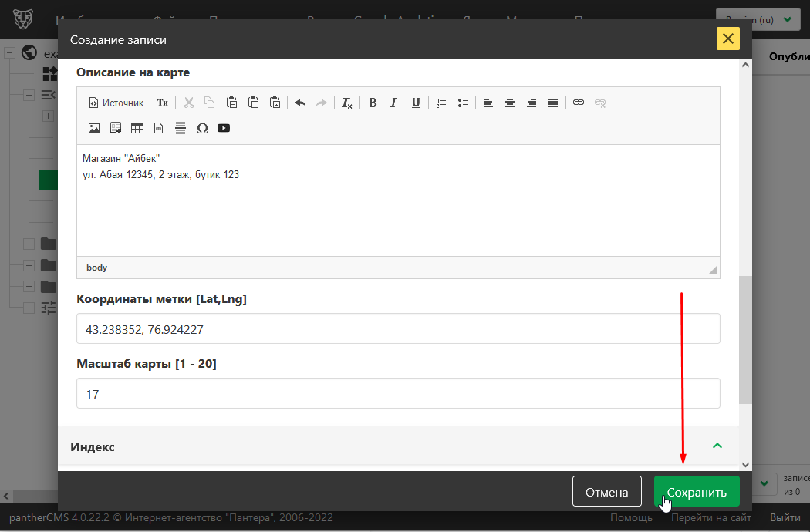The width and height of the screenshot is (810, 532).
Task: Open the insert link dialog
Action: [x=579, y=103]
